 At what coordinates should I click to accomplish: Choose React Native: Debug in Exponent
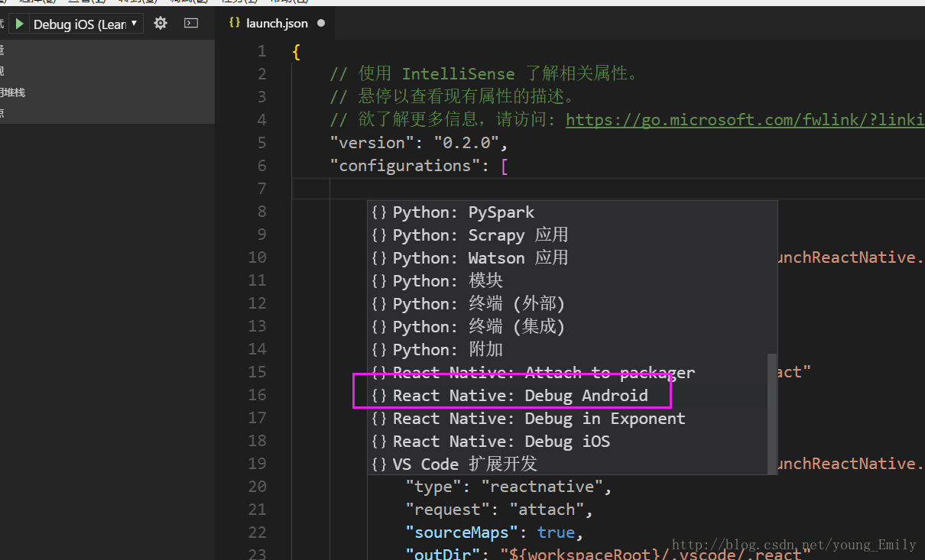(538, 419)
